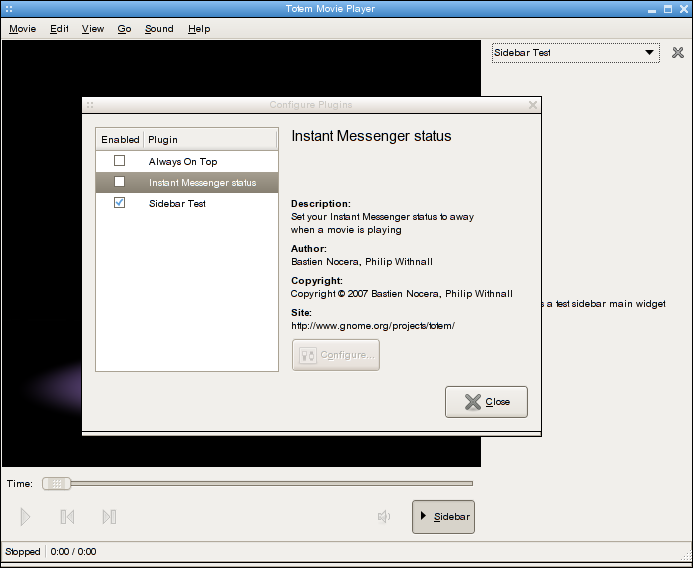Open the Help menu
This screenshot has width=693, height=568.
[199, 29]
